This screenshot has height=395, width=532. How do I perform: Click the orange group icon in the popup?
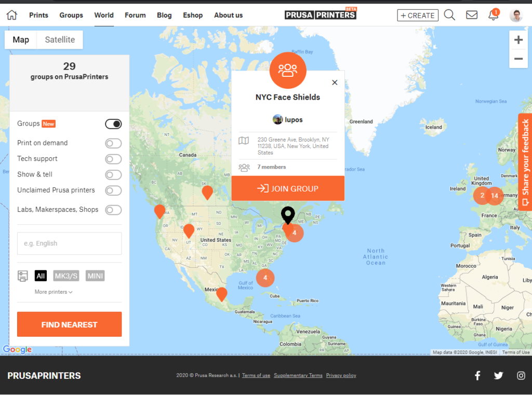click(288, 71)
